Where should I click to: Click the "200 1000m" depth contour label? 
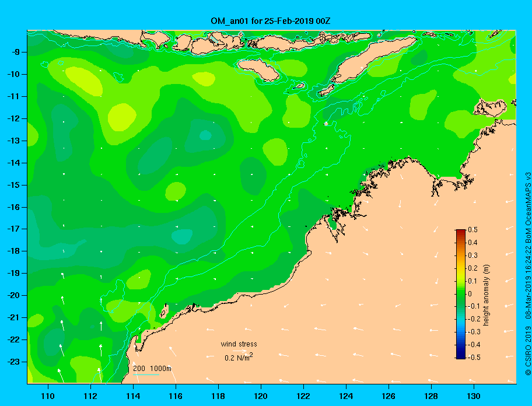click(152, 368)
